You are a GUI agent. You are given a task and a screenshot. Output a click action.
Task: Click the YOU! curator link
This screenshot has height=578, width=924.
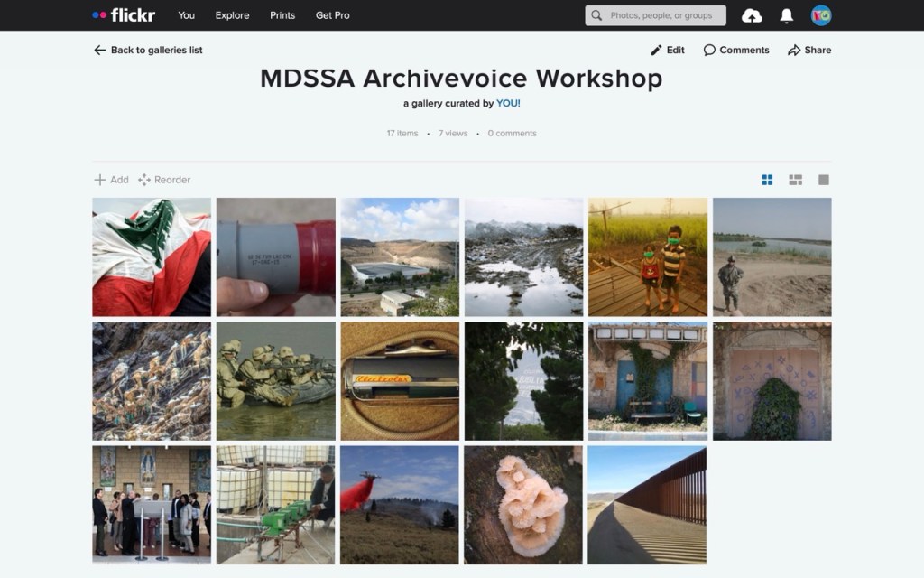(508, 103)
